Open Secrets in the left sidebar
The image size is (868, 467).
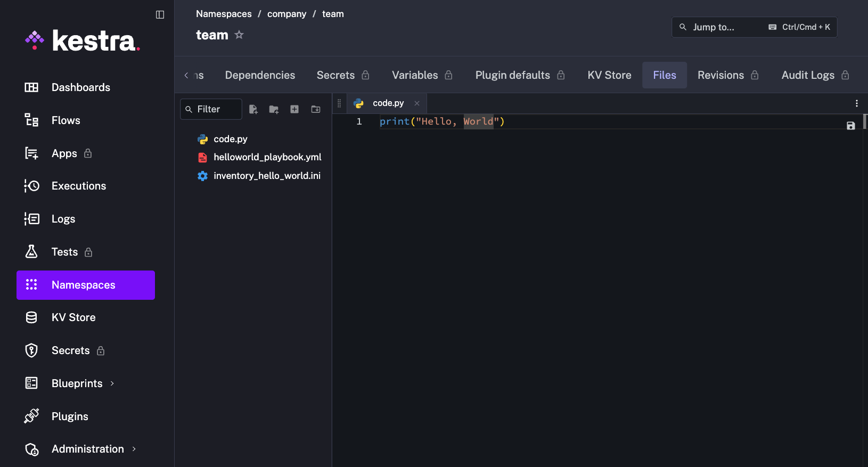coord(86,350)
